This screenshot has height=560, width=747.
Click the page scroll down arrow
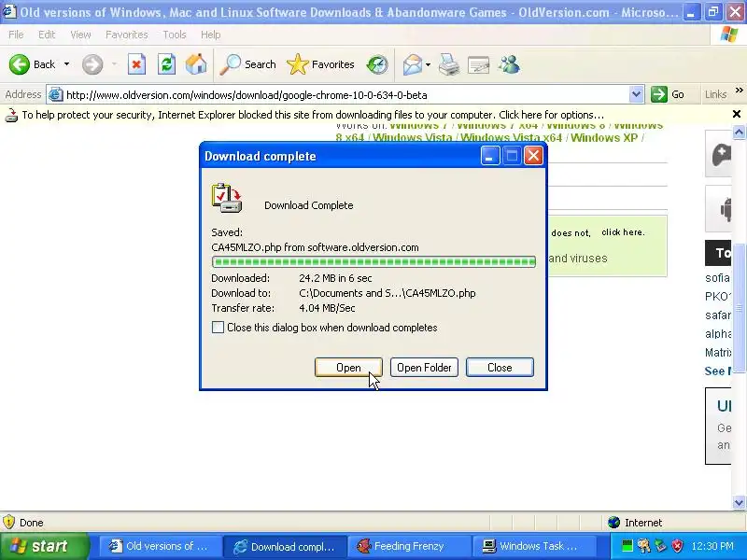coord(739,502)
